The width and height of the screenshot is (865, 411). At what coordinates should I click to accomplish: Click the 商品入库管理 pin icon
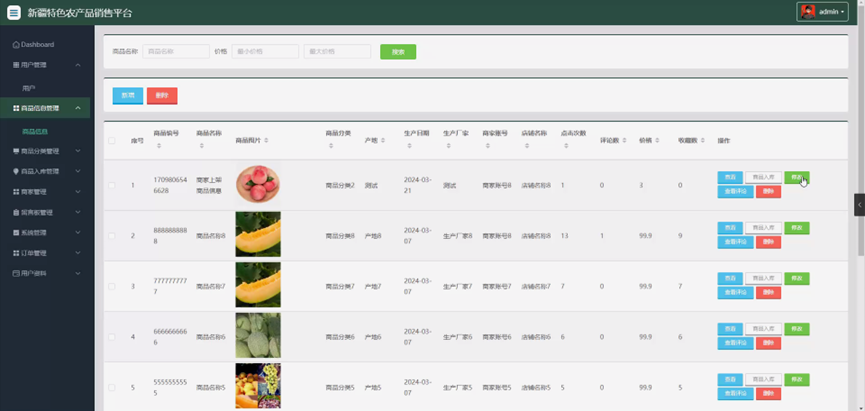(16, 172)
